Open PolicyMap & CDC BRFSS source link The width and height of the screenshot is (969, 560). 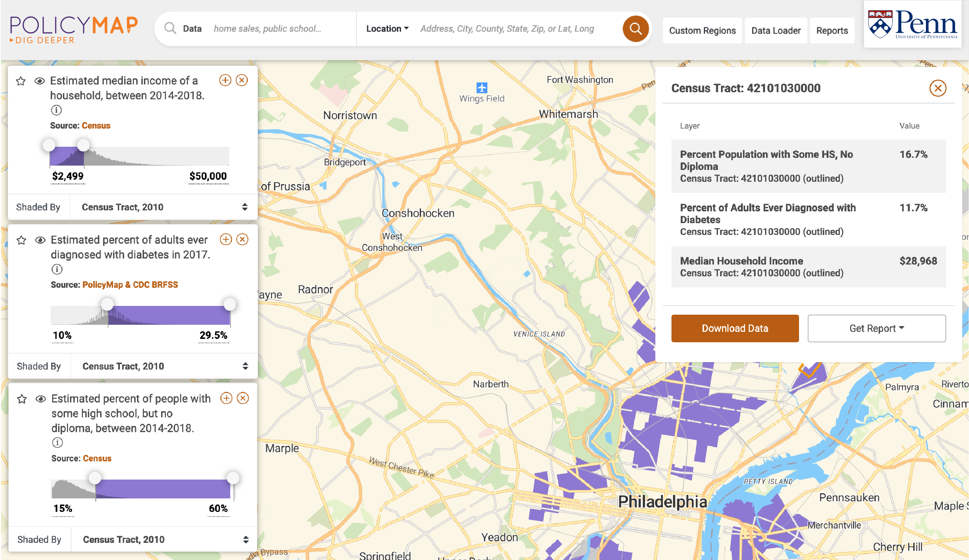coord(130,285)
